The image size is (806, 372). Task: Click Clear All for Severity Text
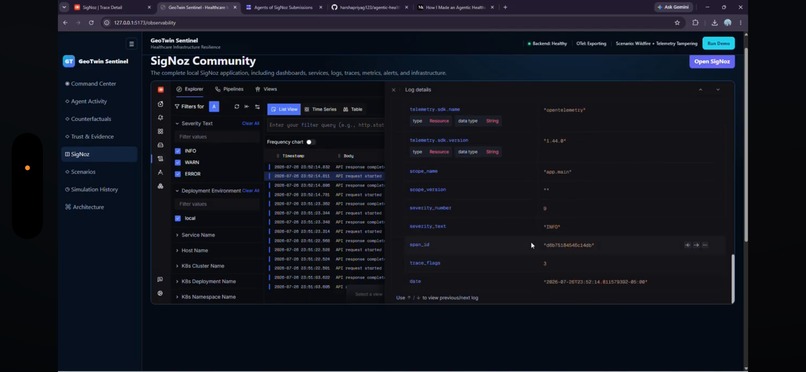point(250,123)
